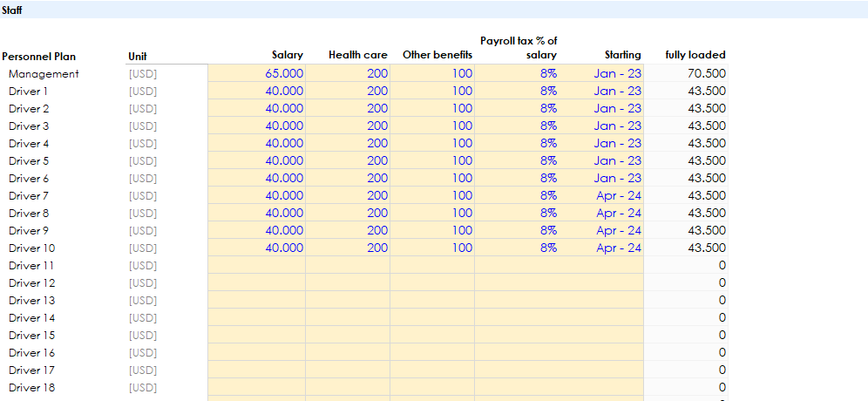Click the empty Health care cell for Driver 14
The image size is (868, 401).
pos(348,318)
